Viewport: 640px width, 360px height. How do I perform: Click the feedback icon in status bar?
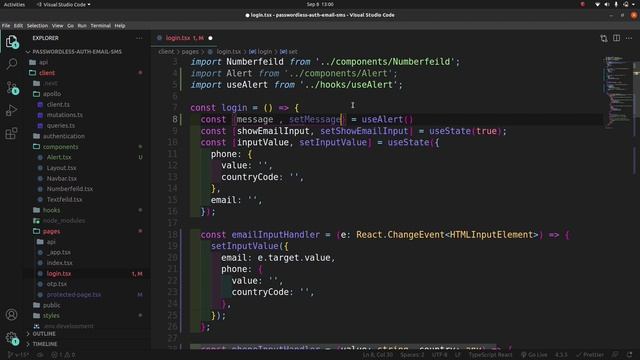click(x=616, y=355)
